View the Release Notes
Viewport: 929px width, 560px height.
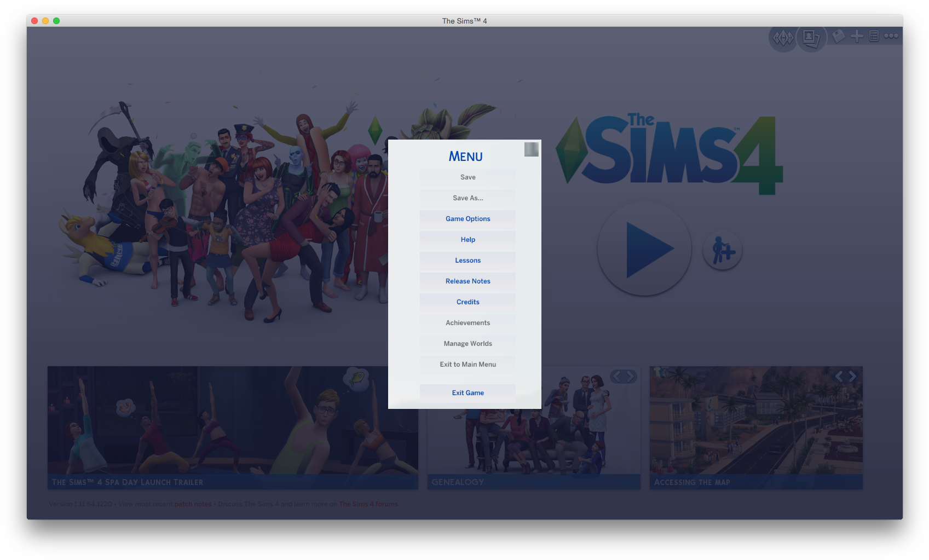467,281
